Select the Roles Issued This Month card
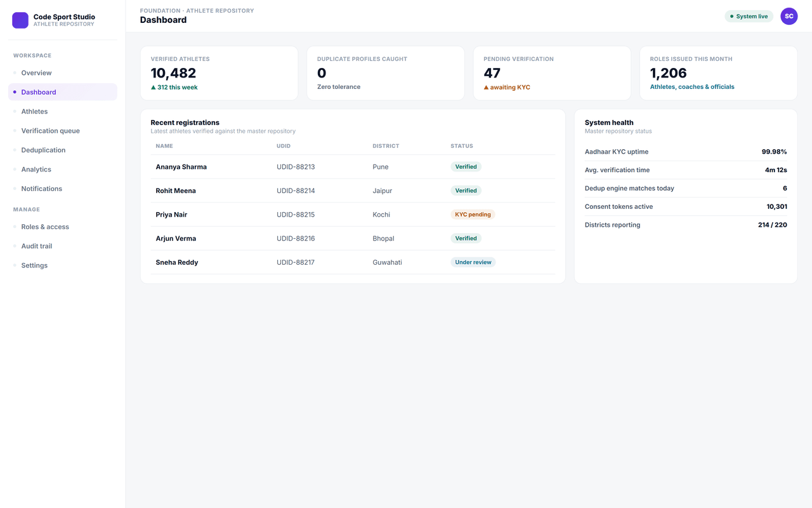Image resolution: width=812 pixels, height=508 pixels. (x=718, y=73)
